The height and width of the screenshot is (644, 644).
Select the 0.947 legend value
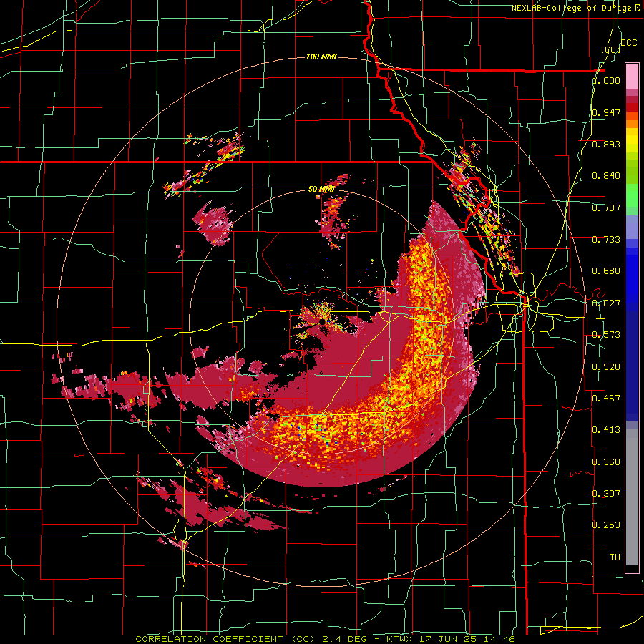606,112
